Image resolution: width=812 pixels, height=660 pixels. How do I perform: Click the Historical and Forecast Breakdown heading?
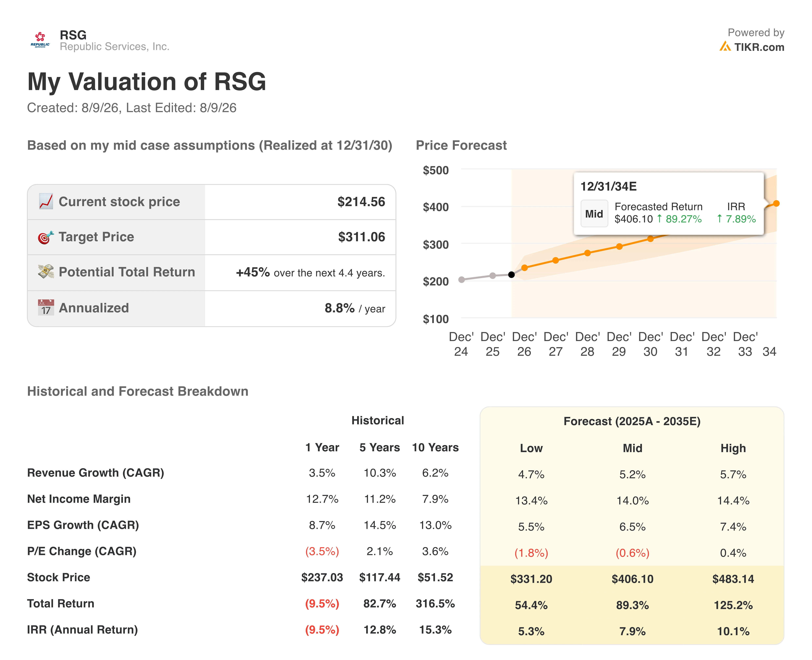pyautogui.click(x=137, y=391)
